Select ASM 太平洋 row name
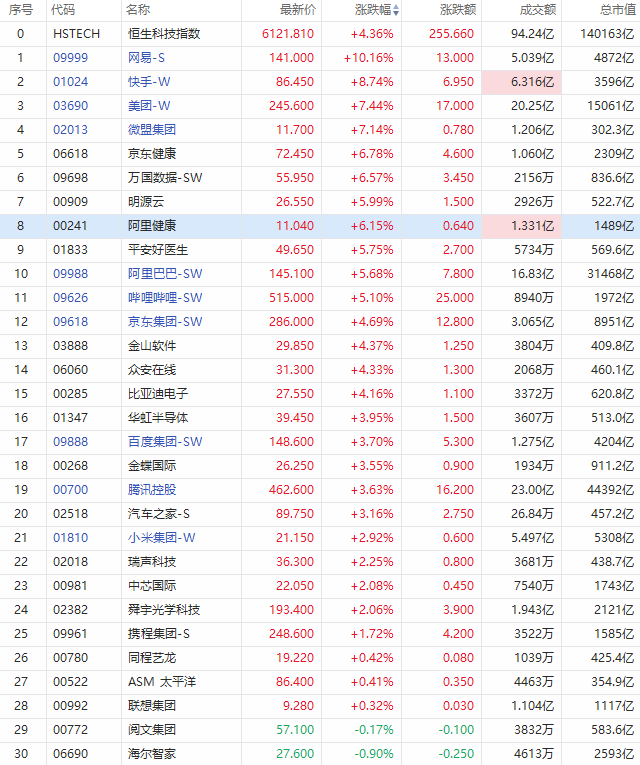640x765 pixels. (x=161, y=682)
